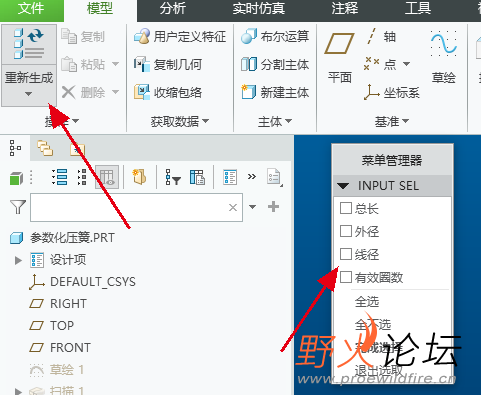Select the TOP datum plane
The width and height of the screenshot is (481, 395).
(x=51, y=326)
